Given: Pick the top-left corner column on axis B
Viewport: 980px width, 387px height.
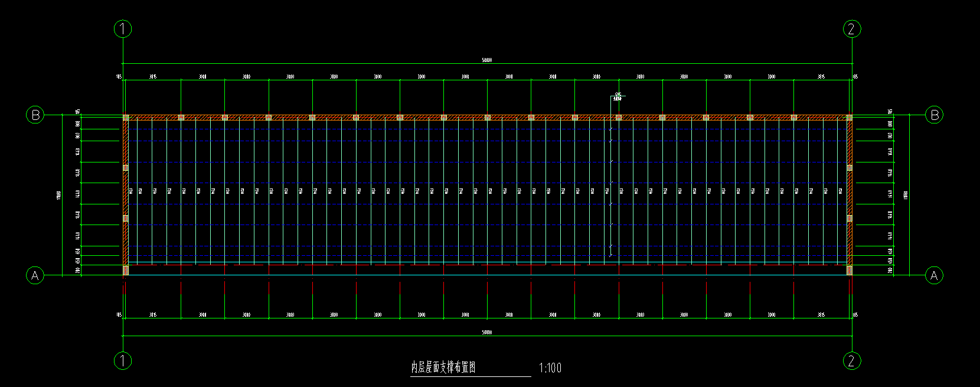Looking at the screenshot, I should tap(126, 118).
